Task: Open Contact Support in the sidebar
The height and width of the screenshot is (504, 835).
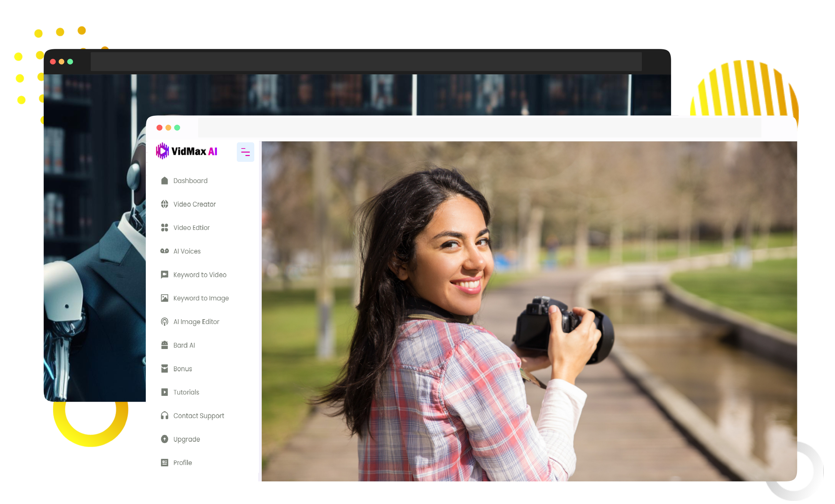Action: (x=198, y=416)
